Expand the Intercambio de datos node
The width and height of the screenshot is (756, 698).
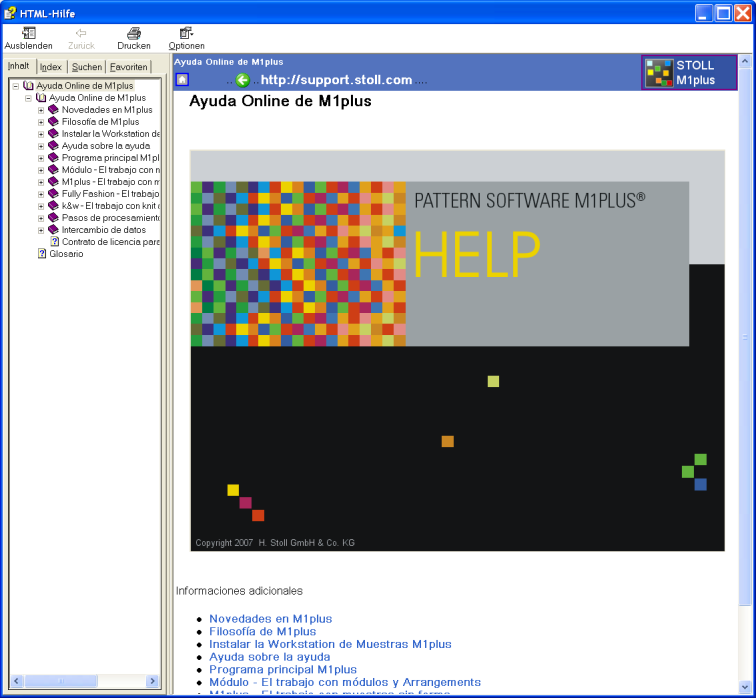pos(41,230)
